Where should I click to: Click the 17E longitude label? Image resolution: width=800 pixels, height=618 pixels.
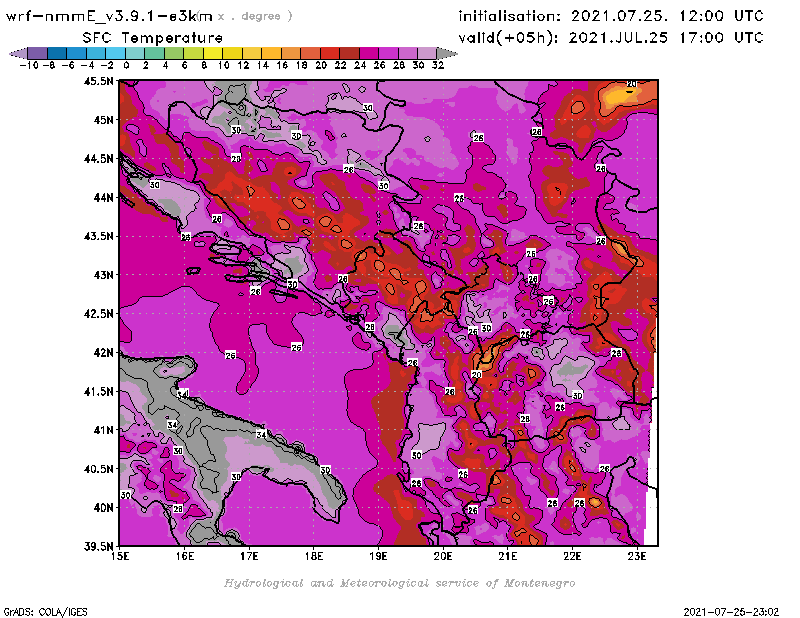coord(249,556)
